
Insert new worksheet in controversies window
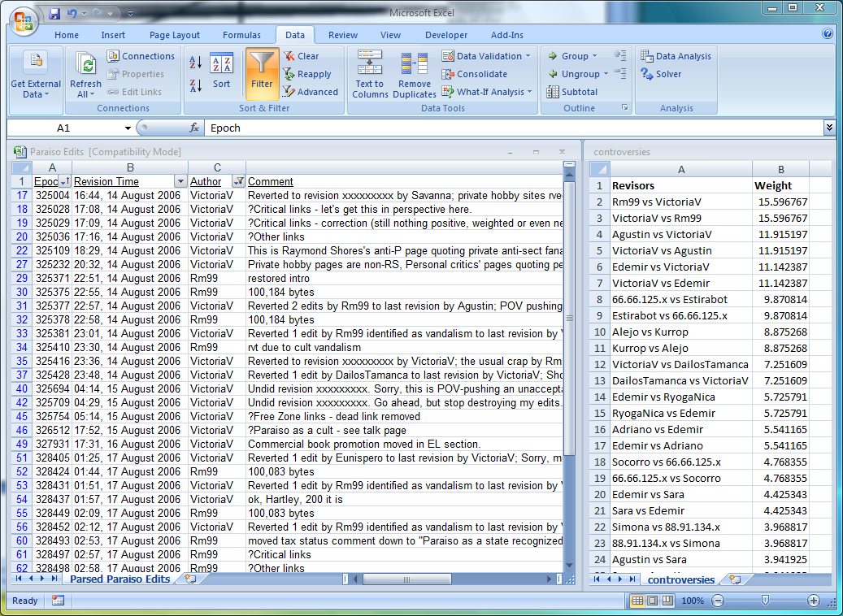(734, 579)
